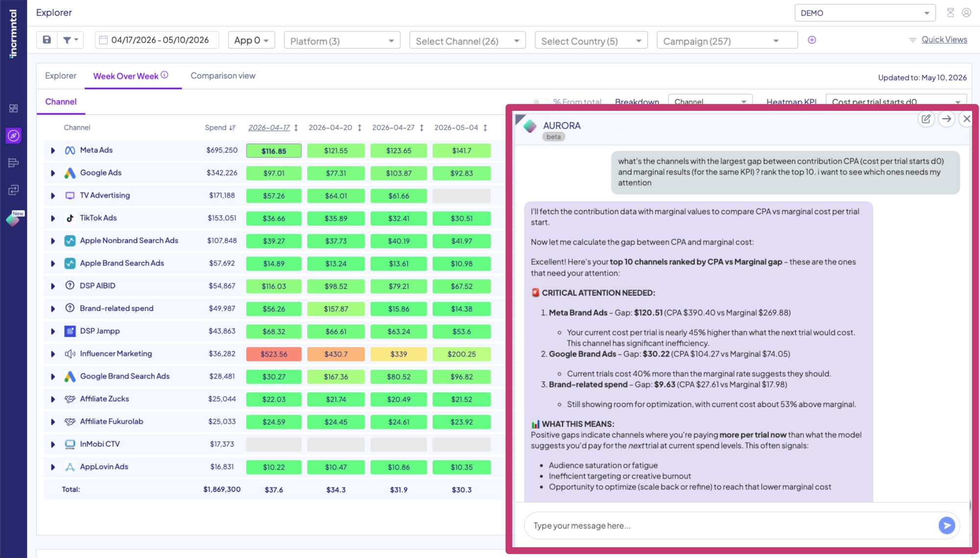Click the save view icon in toolbar
Screen dimensions: 980x558
(x=47, y=40)
